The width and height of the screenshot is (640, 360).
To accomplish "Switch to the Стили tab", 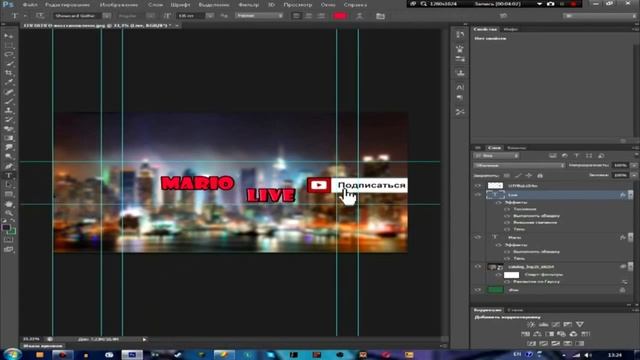I will tap(515, 310).
